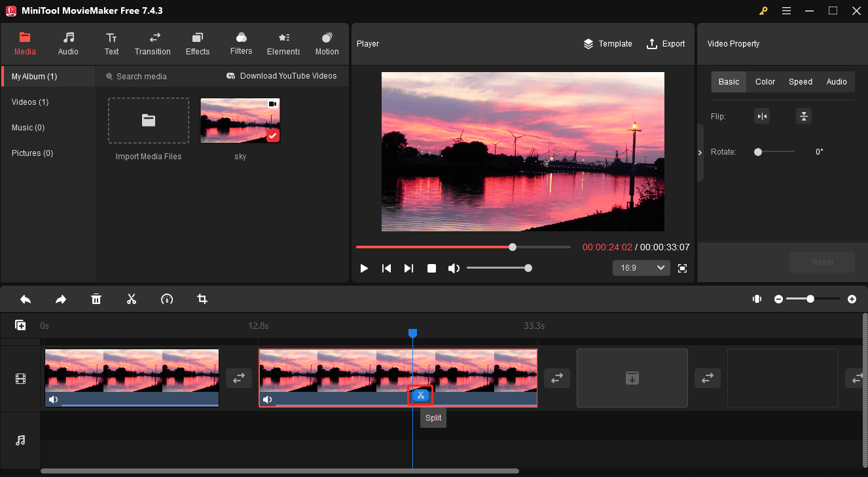Select the first video clip

click(132, 378)
